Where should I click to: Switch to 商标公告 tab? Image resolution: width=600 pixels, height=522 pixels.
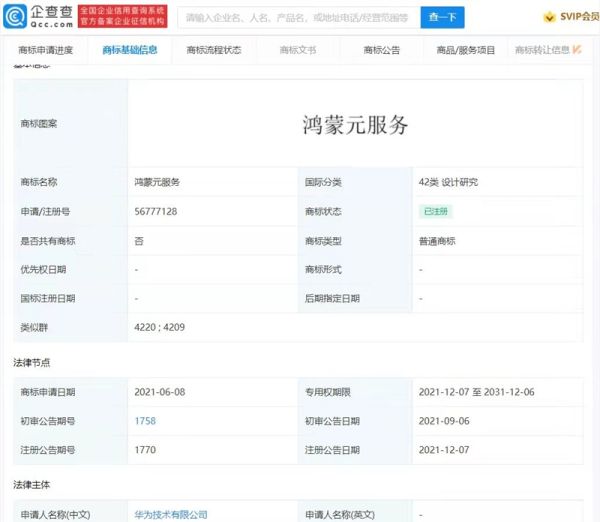point(382,50)
